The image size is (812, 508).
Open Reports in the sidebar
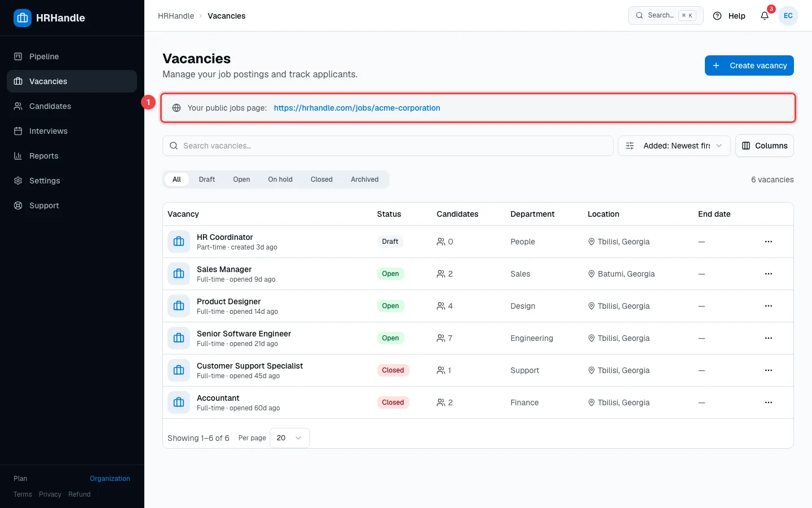click(72, 156)
